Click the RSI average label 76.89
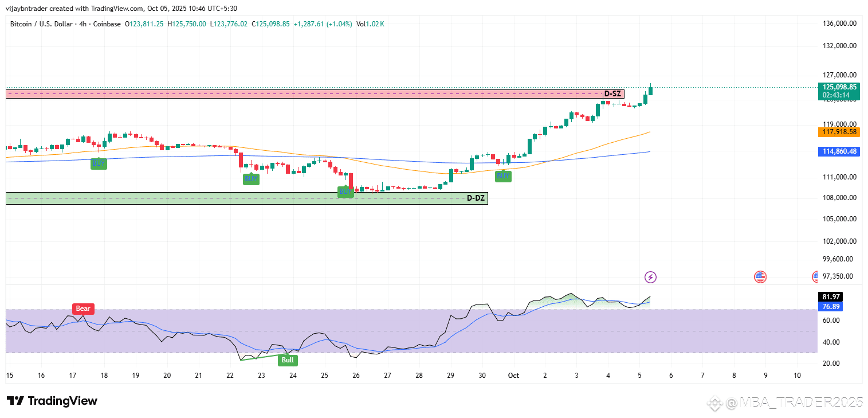The height and width of the screenshot is (418, 868). 831,307
